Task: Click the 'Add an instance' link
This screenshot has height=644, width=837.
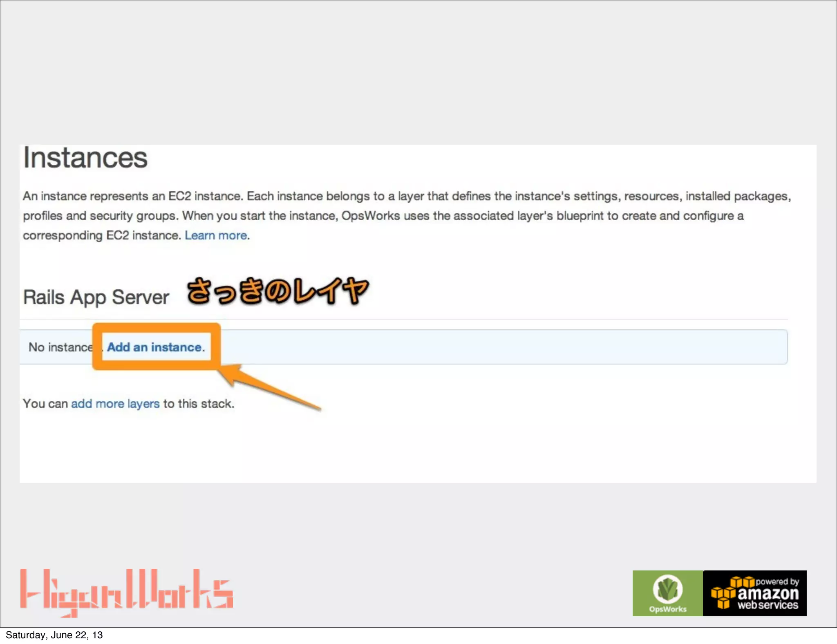Action: point(155,347)
